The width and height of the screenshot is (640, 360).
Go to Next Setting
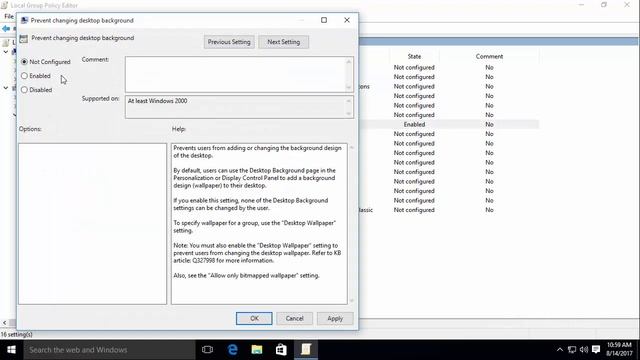click(x=284, y=42)
